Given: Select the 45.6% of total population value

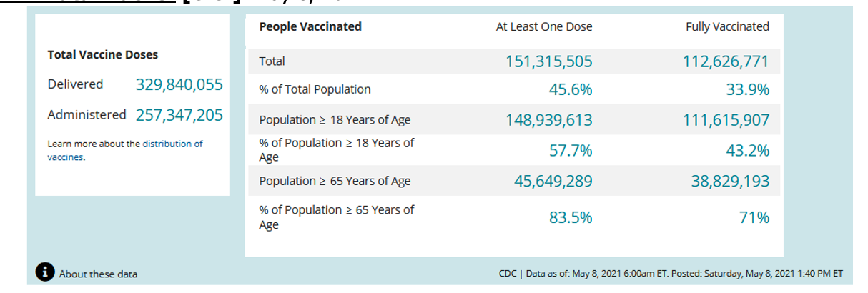Looking at the screenshot, I should 571,90.
